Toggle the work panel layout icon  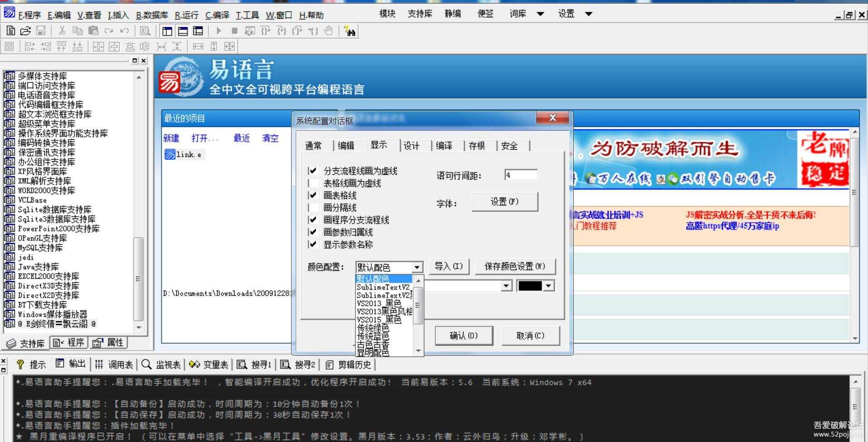pos(167,31)
